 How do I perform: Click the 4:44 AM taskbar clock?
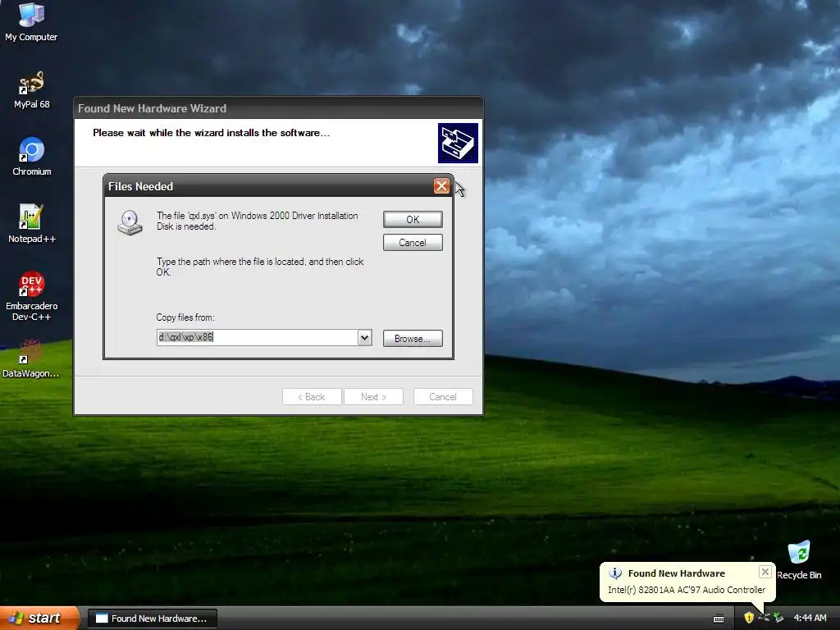[x=810, y=618]
